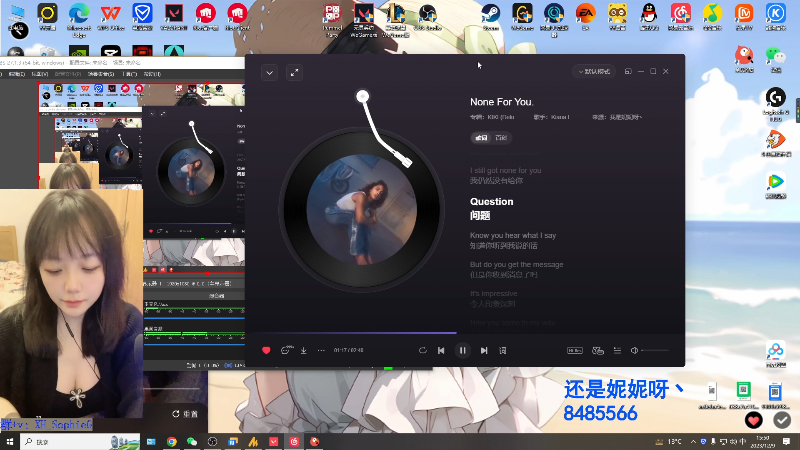Go to the previous track
800x450 pixels.
tap(441, 351)
